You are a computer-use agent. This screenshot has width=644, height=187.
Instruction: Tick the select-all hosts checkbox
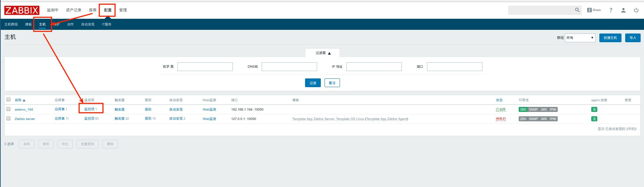point(8,99)
